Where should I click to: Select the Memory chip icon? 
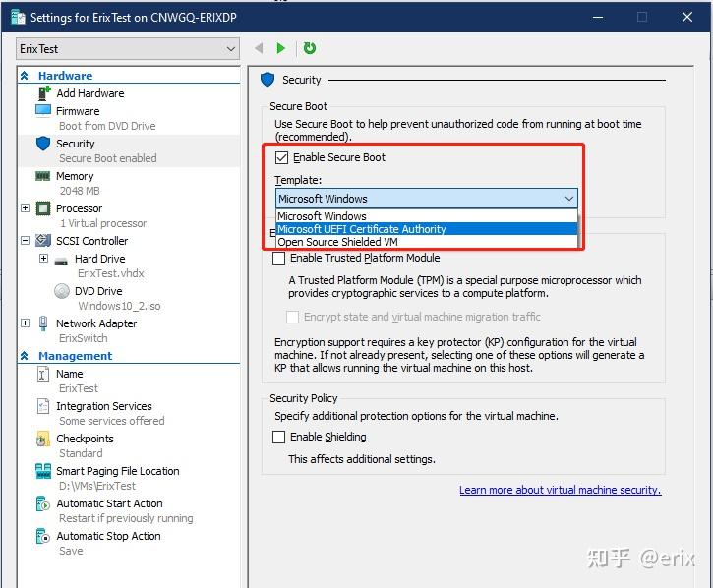click(x=42, y=176)
